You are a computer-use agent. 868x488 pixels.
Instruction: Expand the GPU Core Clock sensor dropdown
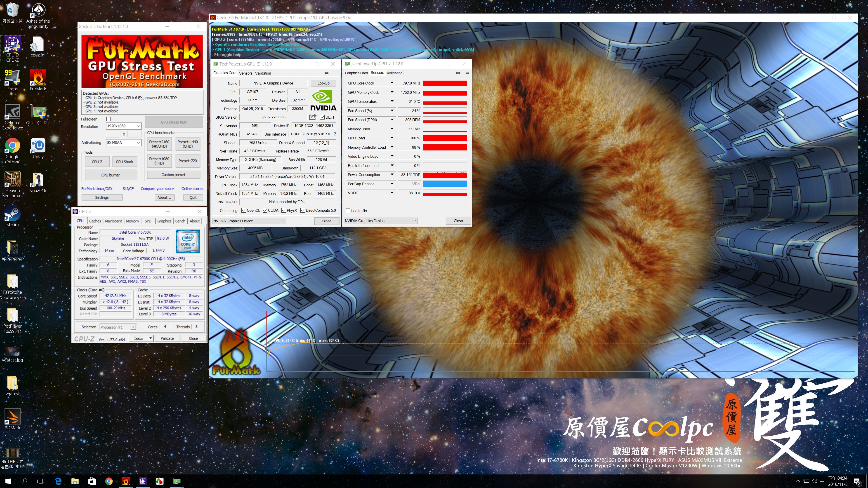click(x=392, y=83)
